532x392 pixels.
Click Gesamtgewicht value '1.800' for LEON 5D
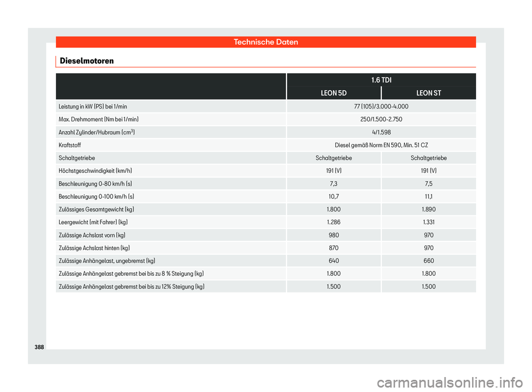(x=334, y=209)
